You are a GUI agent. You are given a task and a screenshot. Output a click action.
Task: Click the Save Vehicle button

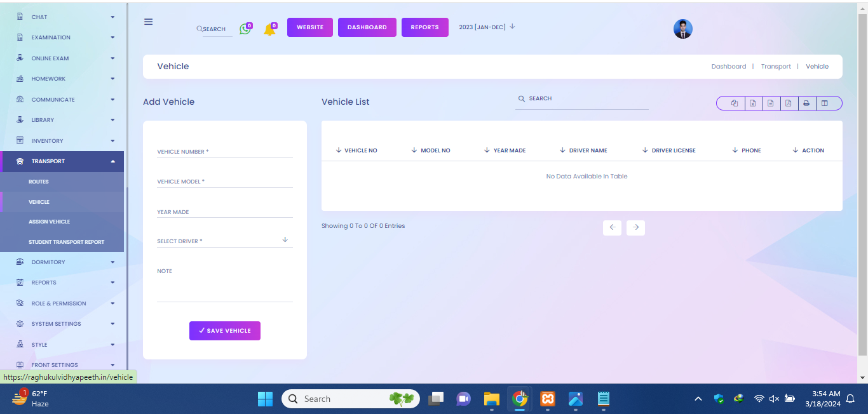coord(225,331)
